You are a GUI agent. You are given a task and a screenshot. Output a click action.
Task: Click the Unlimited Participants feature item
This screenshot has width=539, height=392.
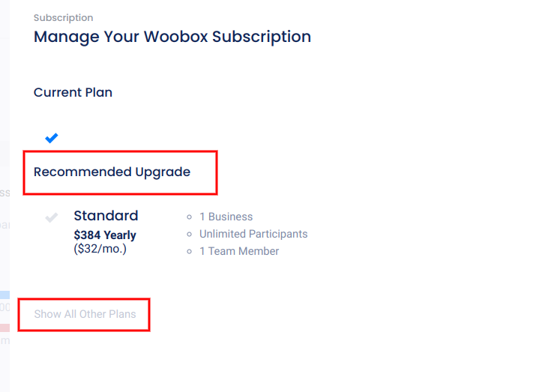253,234
